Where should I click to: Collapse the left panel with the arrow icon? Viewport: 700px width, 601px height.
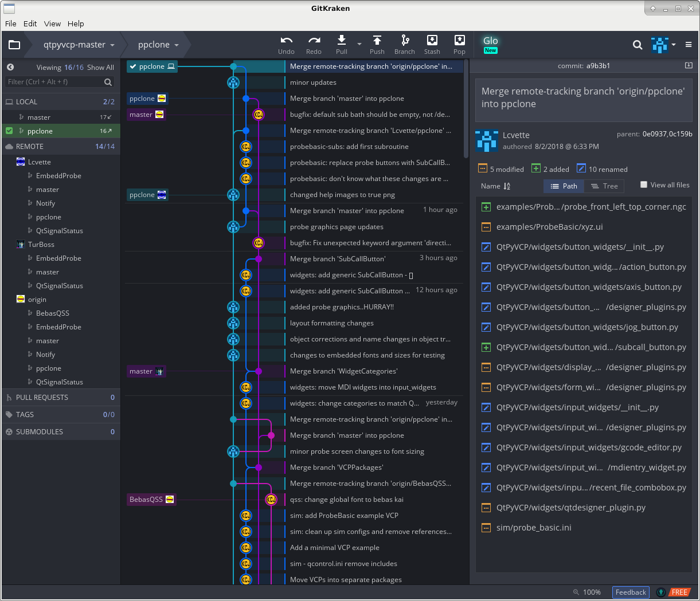pyautogui.click(x=10, y=67)
